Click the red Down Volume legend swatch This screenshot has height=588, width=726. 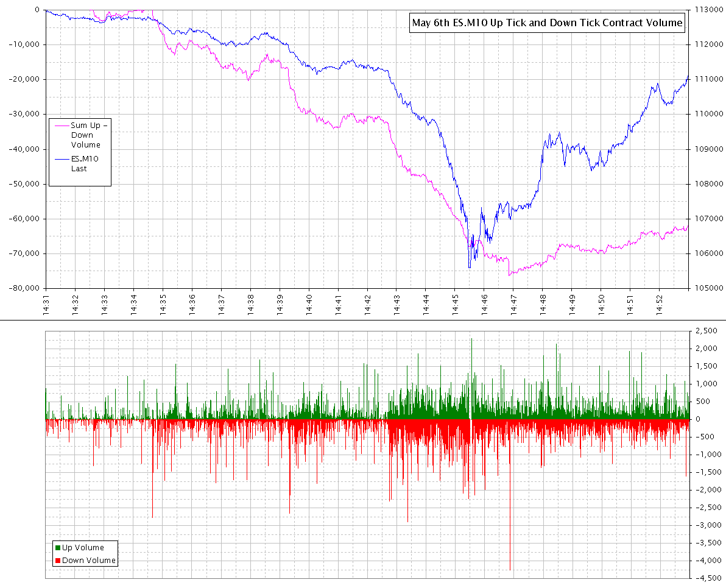pos(58,561)
